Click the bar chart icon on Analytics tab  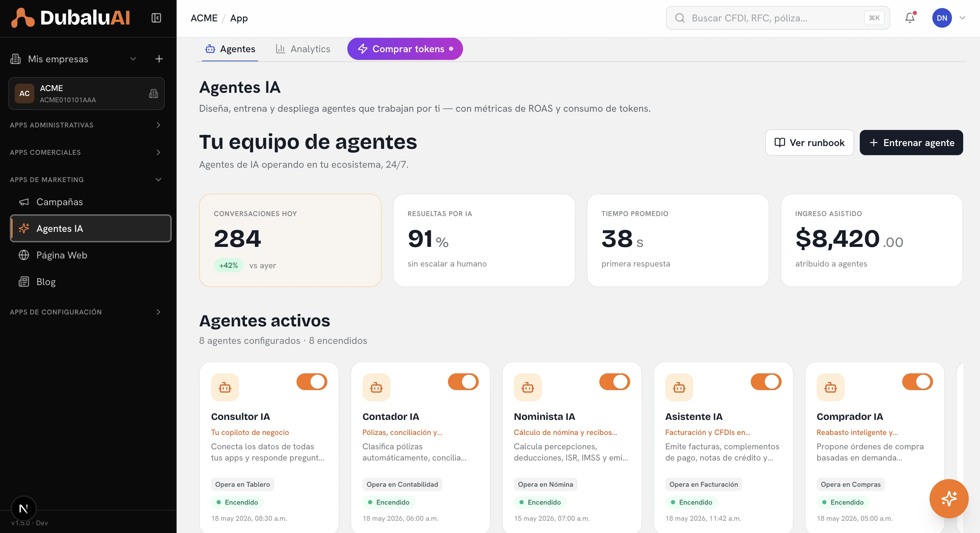[x=280, y=49]
